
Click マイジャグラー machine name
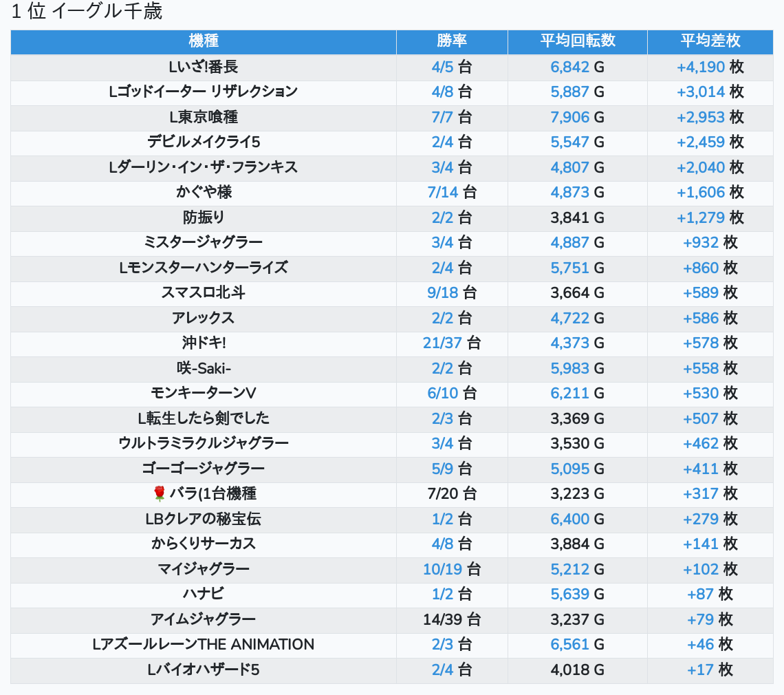[204, 569]
